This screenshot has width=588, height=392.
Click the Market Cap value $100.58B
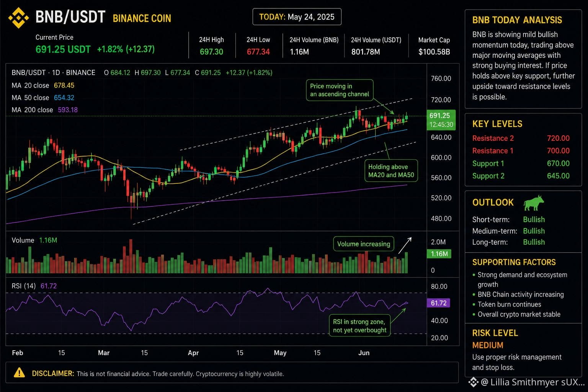point(434,52)
